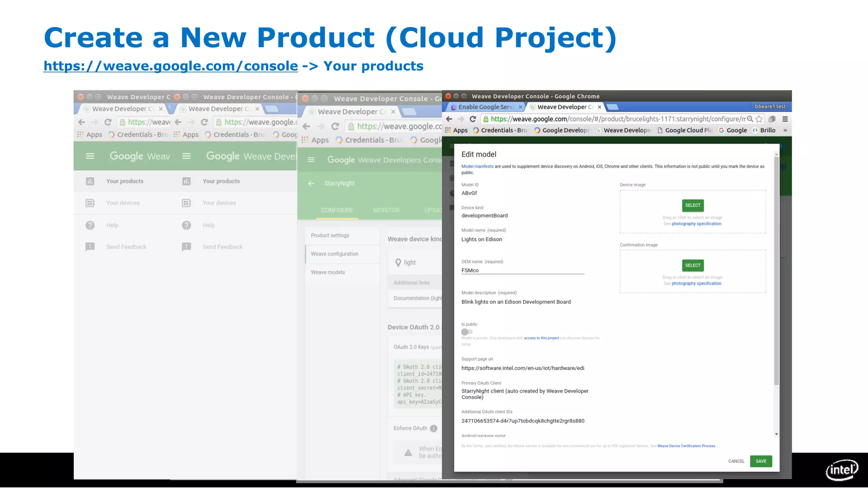
Task: Select Weave configuration in sidebar
Action: pyautogui.click(x=342, y=254)
